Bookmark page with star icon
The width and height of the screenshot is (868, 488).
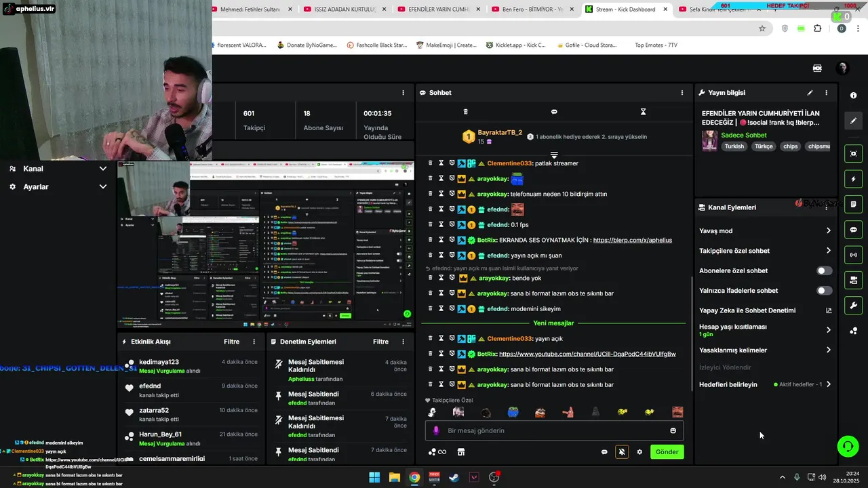click(x=762, y=28)
